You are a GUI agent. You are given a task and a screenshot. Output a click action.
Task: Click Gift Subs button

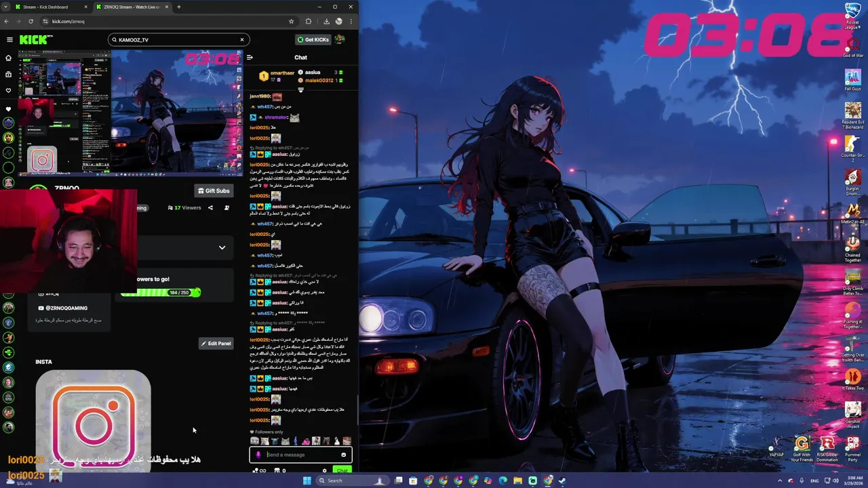click(x=214, y=190)
